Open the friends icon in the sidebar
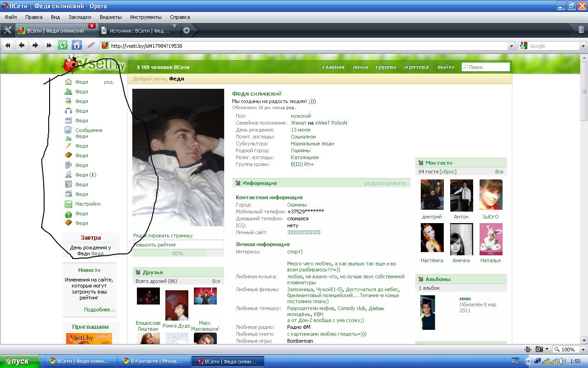 pos(68,92)
